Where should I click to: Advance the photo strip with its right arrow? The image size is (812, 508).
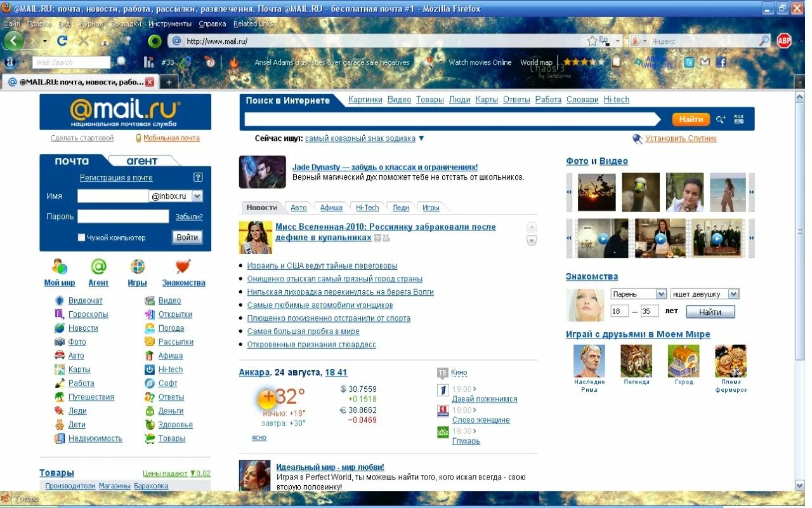tap(752, 192)
